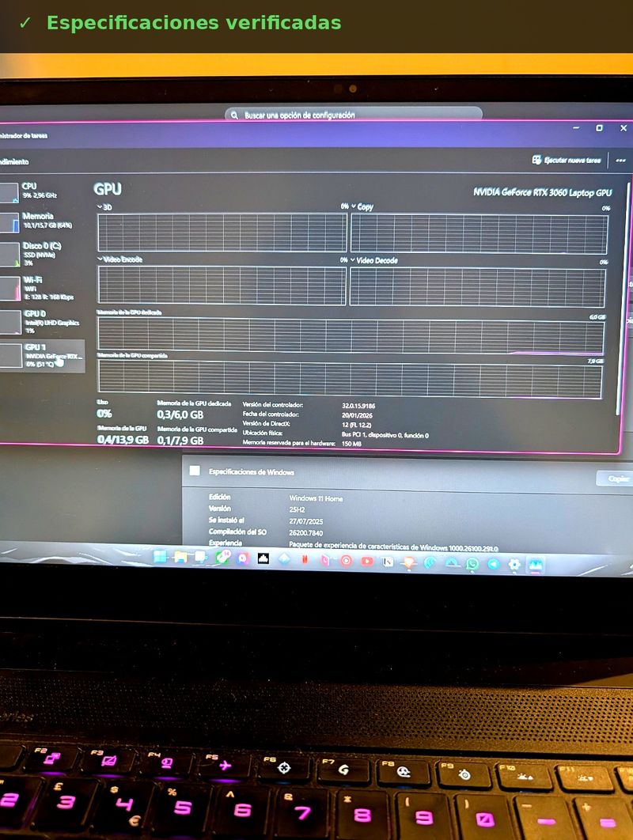Viewport: 633px width, 840px height.
Task: Click the NVIDIA GeForce RTX 3060 Laptop GPU title
Action: pos(542,192)
